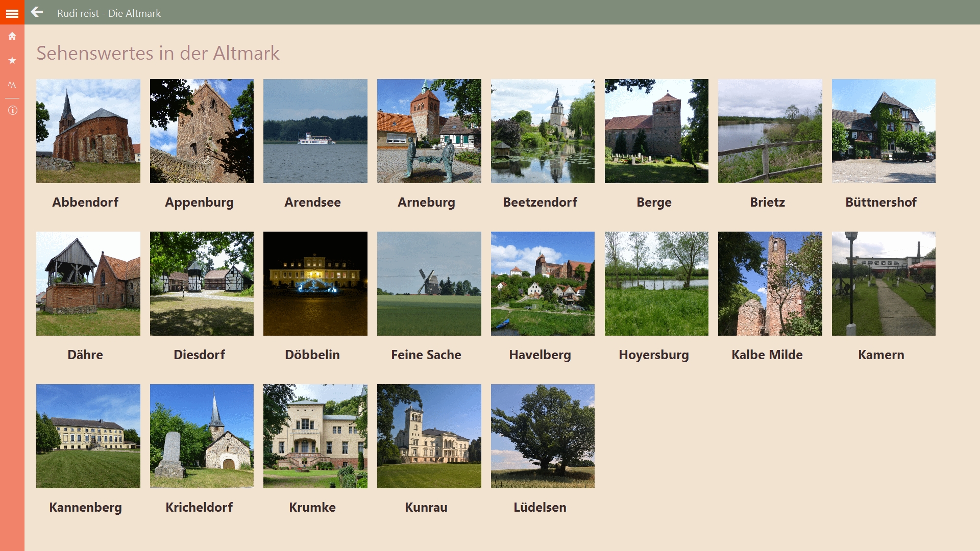Open the info icon in sidebar
Screen dimensions: 980x551
12,110
